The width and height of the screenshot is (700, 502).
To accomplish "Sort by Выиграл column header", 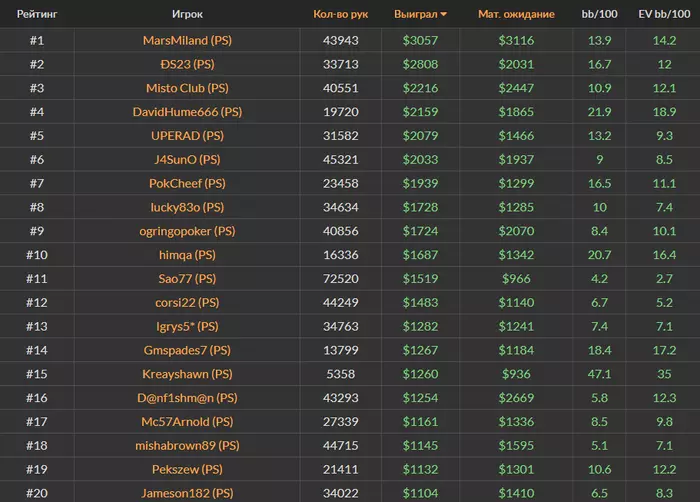I will 416,14.
